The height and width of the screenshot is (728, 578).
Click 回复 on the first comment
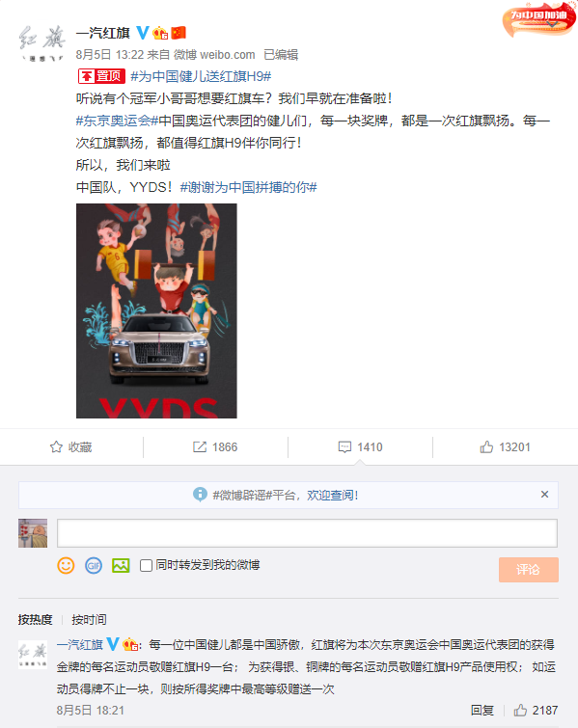482,711
